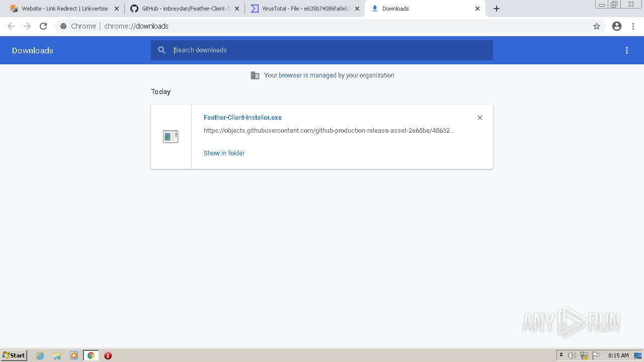
Task: Open a new tab with the plus button
Action: (x=497, y=9)
